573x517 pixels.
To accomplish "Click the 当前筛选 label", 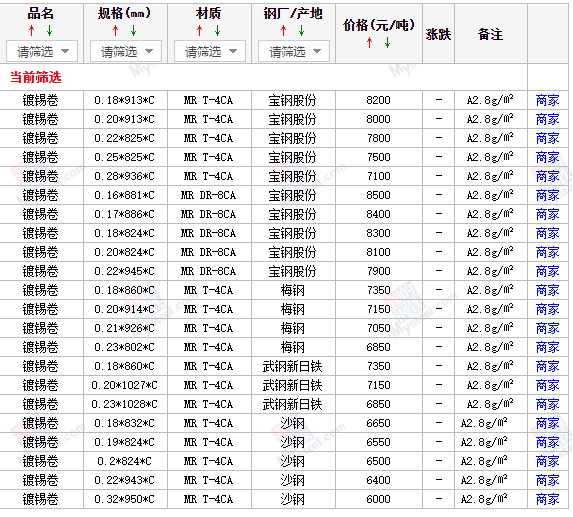I will [x=35, y=77].
